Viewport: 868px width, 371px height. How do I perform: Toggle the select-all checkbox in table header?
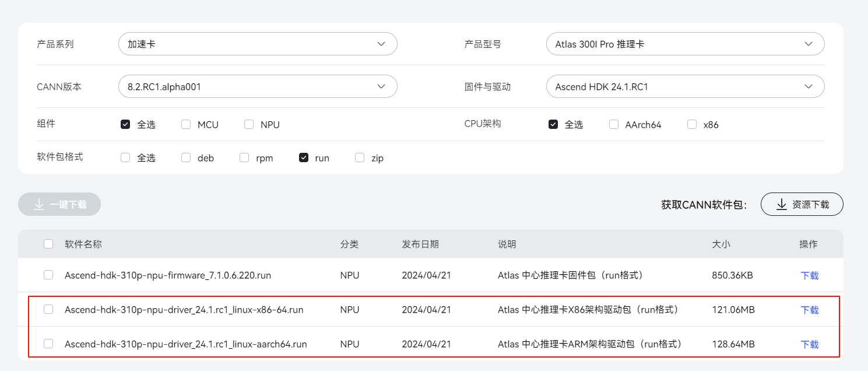[x=48, y=244]
